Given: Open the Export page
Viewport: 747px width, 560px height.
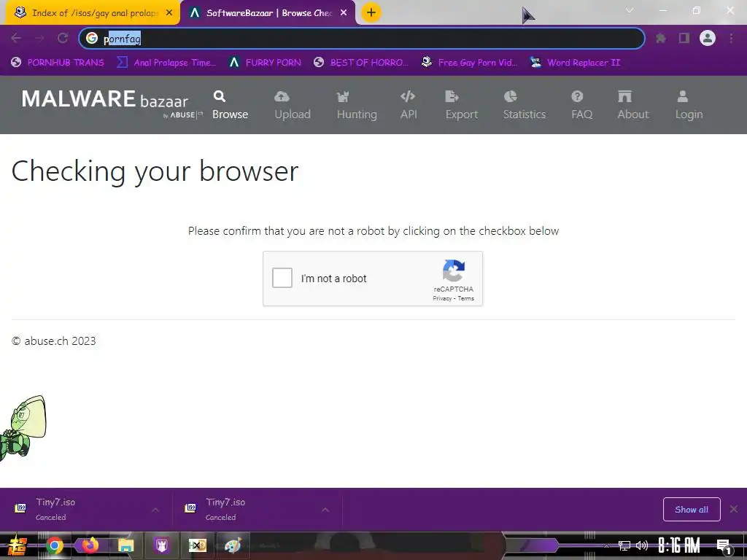Looking at the screenshot, I should tap(461, 105).
